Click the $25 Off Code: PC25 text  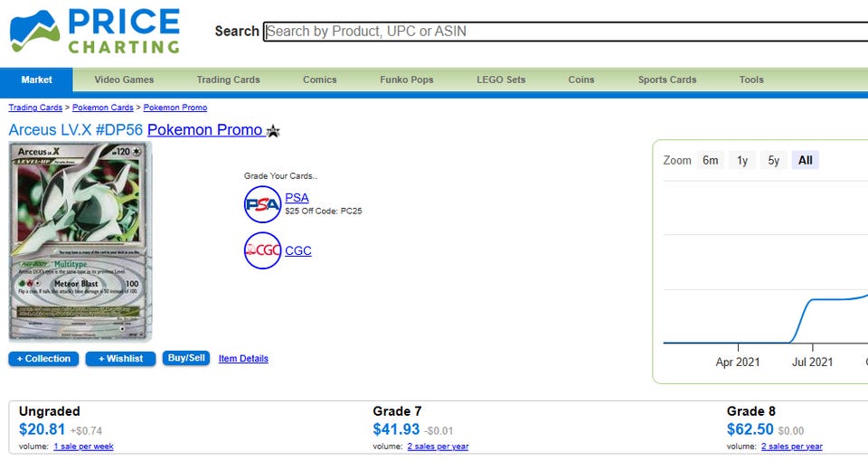324,211
